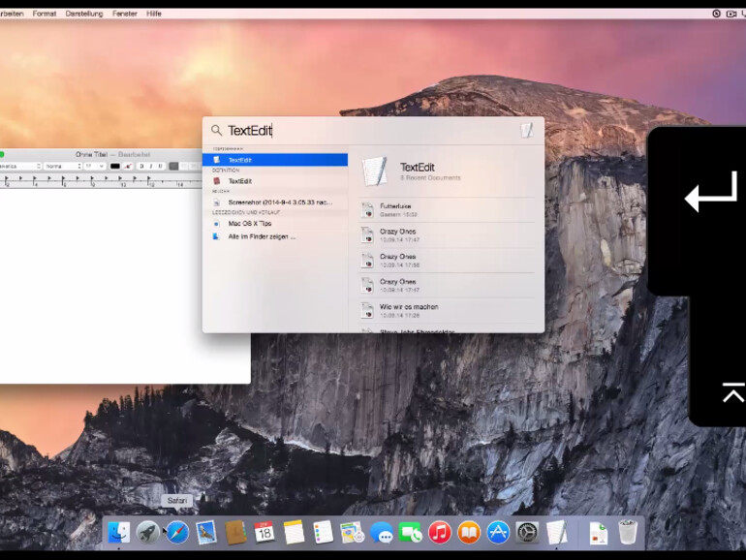This screenshot has height=560, width=746.
Task: Click large TextEdit icon in Spotlight preview
Action: [x=374, y=171]
